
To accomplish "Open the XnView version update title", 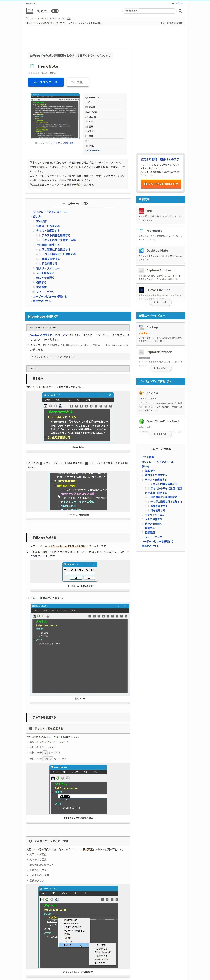I will click(152, 393).
